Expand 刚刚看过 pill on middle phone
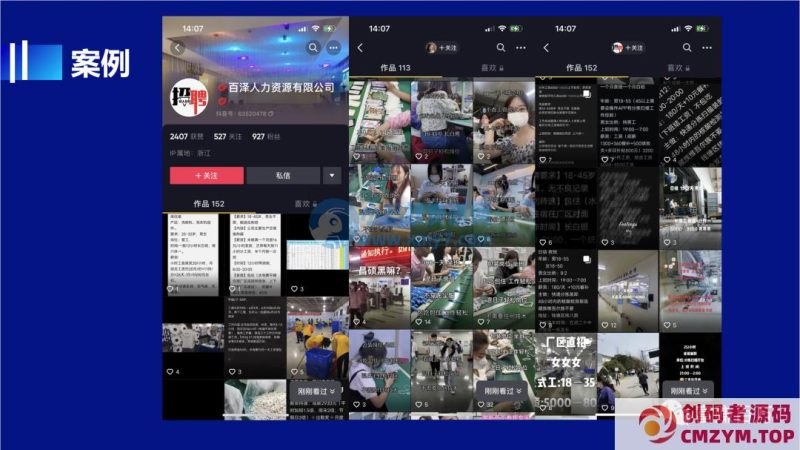Viewport: 800px width, 450px height. point(503,391)
